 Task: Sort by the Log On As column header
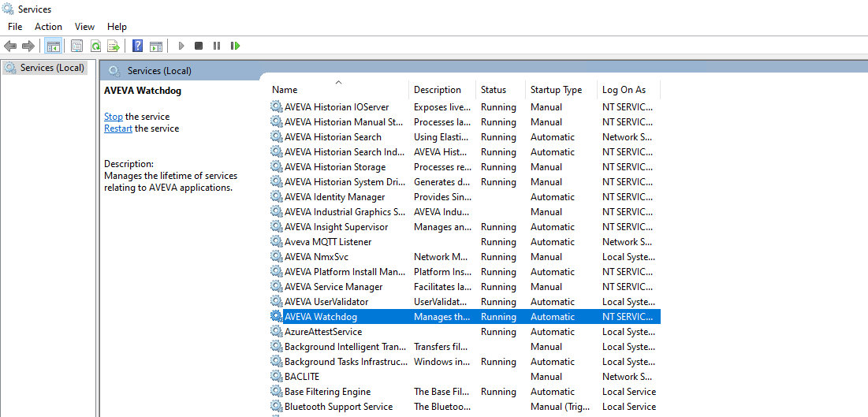click(x=624, y=90)
